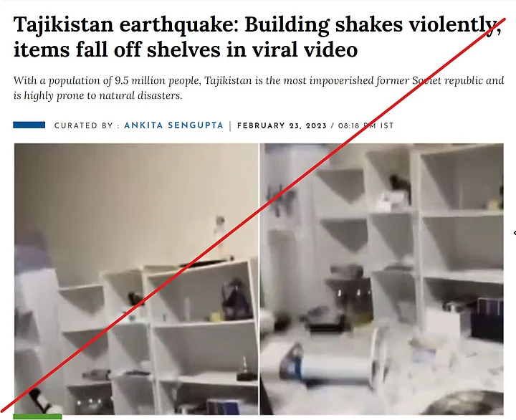Open the right video frame with fallen items
Viewport: 516px width, 420px height.
click(382, 279)
